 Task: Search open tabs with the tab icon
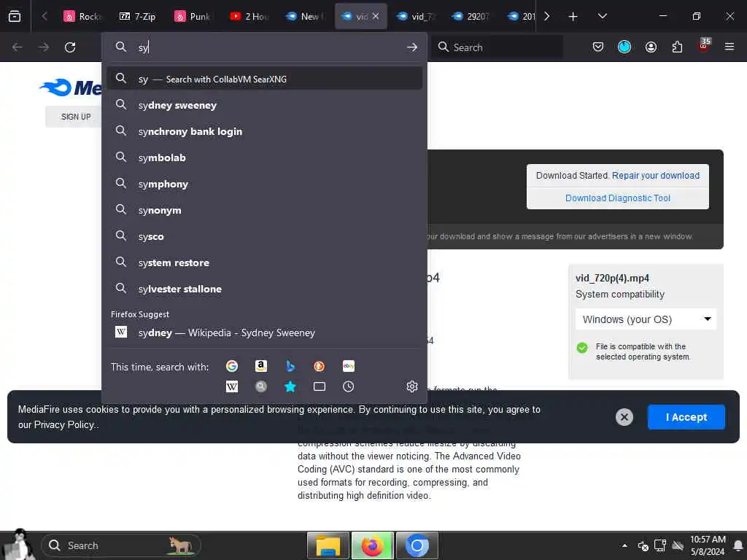click(320, 386)
